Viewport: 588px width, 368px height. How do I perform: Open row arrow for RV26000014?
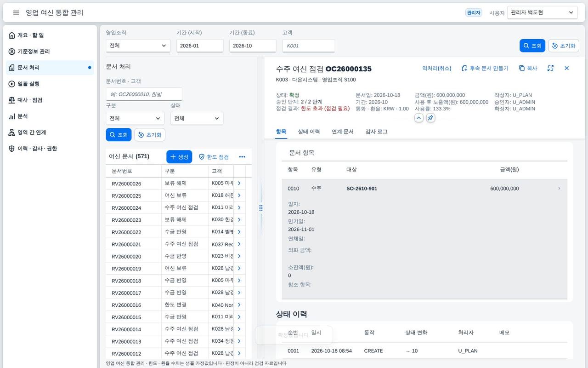[x=239, y=329]
